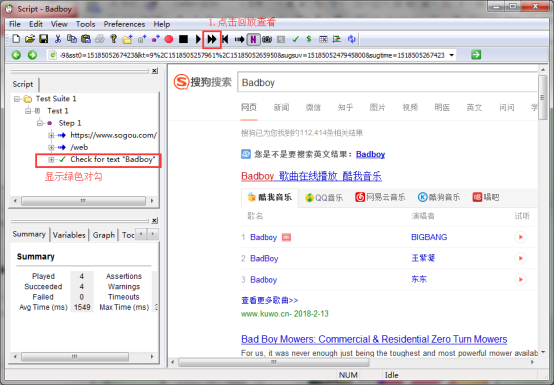
Task: Add a variable with green dollar icon
Action: click(x=309, y=39)
